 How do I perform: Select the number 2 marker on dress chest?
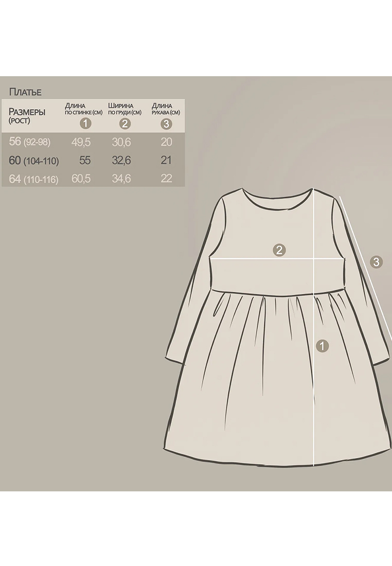(x=279, y=250)
